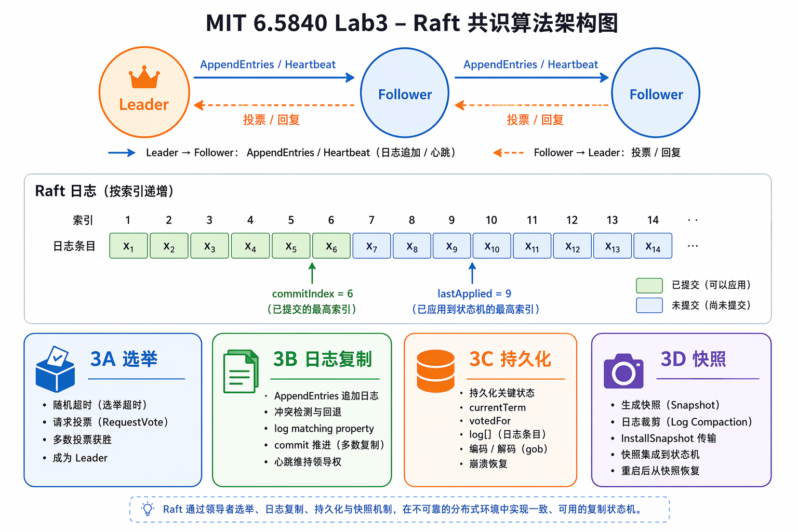Click log entry cell x10
Screen dimensions: 798x532
point(492,246)
